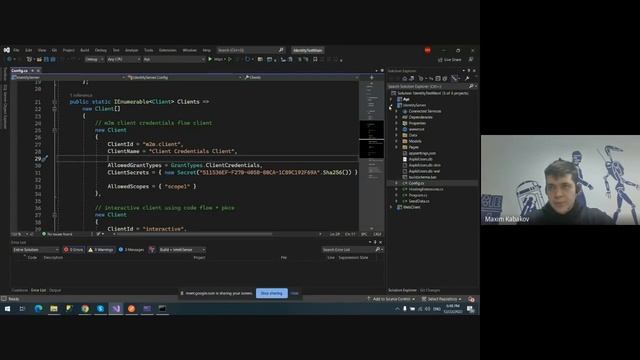Toggle the 0 Warnings filter
Image resolution: width=640 pixels, height=360 pixels.
point(101,249)
